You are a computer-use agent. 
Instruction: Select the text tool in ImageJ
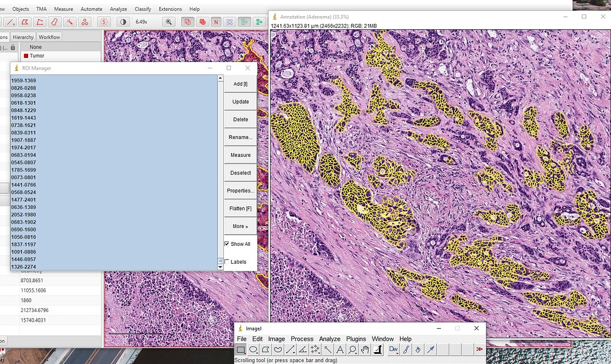pos(340,349)
